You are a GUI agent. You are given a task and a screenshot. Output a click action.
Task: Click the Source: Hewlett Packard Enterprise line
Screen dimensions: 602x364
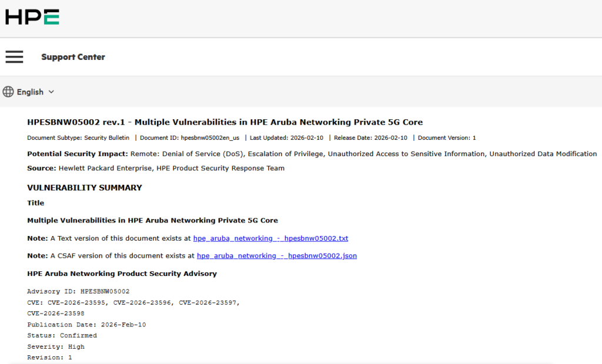[x=156, y=168]
